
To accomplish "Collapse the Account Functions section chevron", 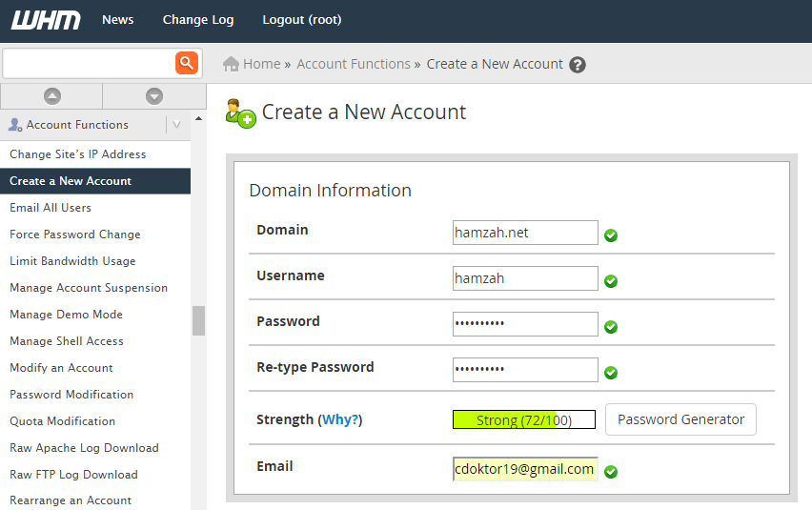I will click(176, 125).
